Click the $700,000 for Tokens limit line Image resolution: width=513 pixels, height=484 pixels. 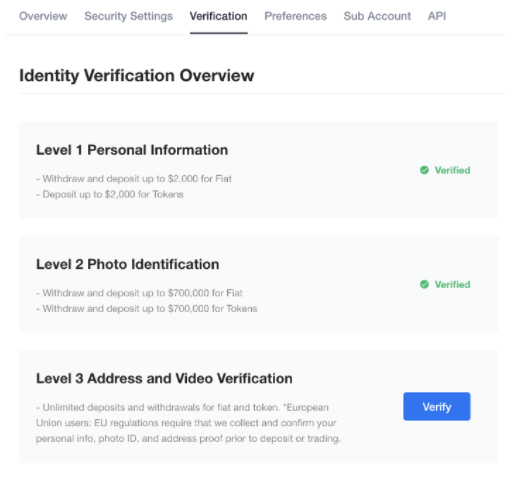[x=147, y=309]
